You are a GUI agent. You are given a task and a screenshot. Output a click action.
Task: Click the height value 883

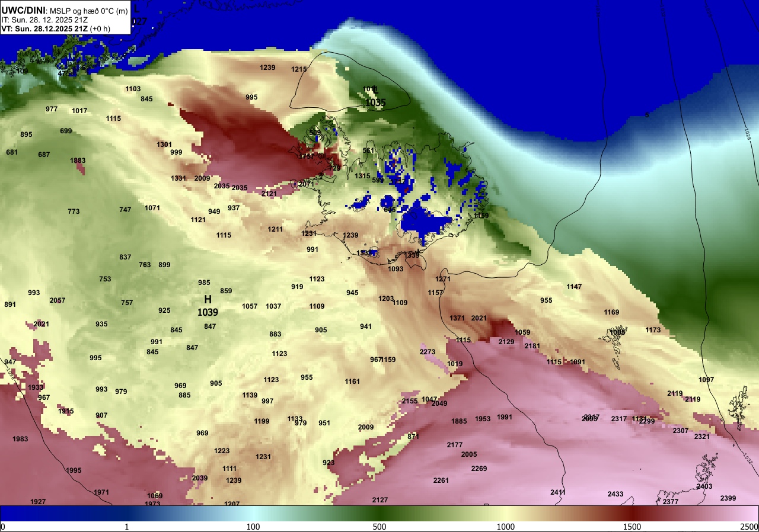tap(275, 334)
